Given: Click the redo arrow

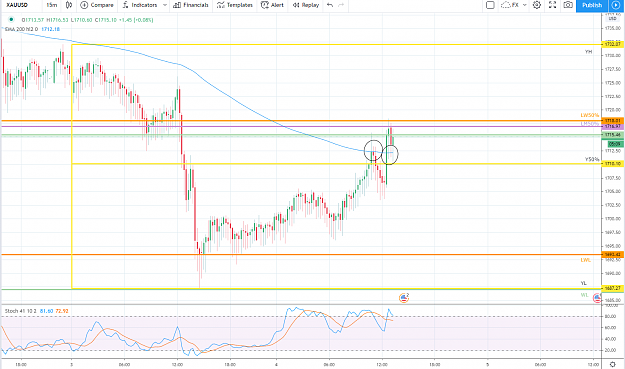Looking at the screenshot, I should click(341, 5).
